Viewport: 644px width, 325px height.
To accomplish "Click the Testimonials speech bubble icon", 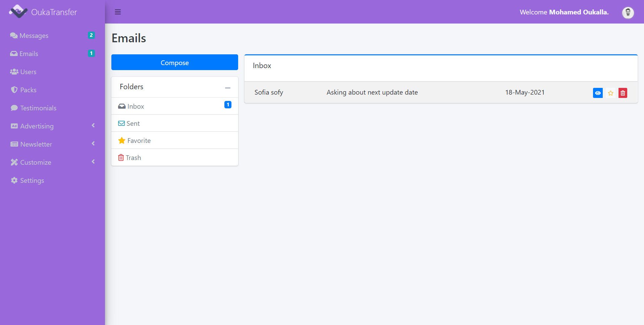I will [14, 108].
